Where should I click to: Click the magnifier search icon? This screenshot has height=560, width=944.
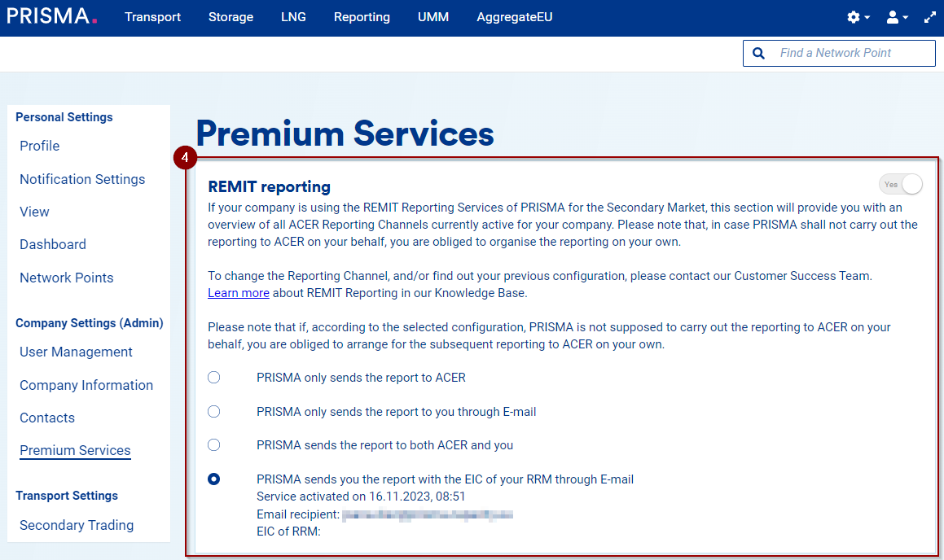click(x=759, y=53)
